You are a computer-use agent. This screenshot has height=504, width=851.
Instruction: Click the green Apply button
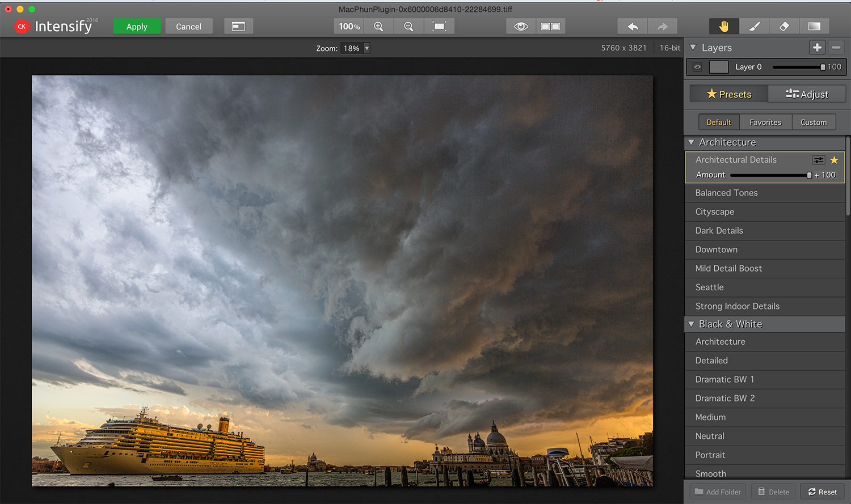coord(137,27)
